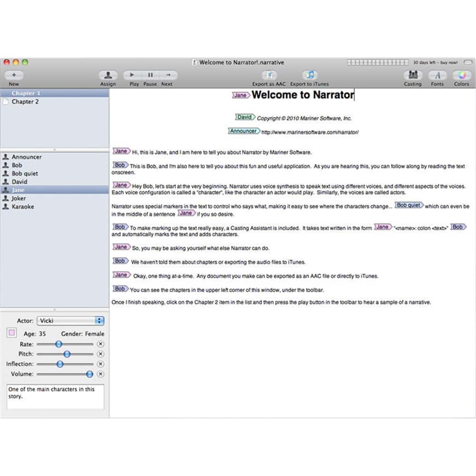Image resolution: width=476 pixels, height=476 pixels.
Task: Open the Fonts panel icon
Action: [x=437, y=75]
